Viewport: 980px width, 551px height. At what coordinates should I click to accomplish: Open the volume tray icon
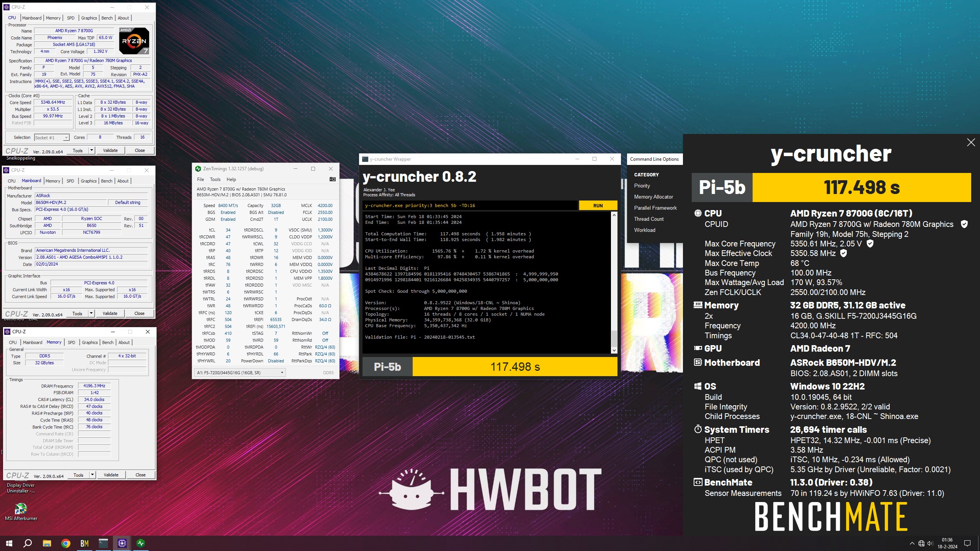click(x=930, y=543)
